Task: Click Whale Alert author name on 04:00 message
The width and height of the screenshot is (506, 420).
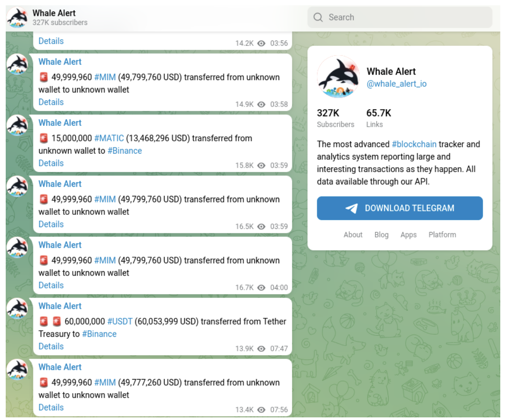Action: coord(60,245)
